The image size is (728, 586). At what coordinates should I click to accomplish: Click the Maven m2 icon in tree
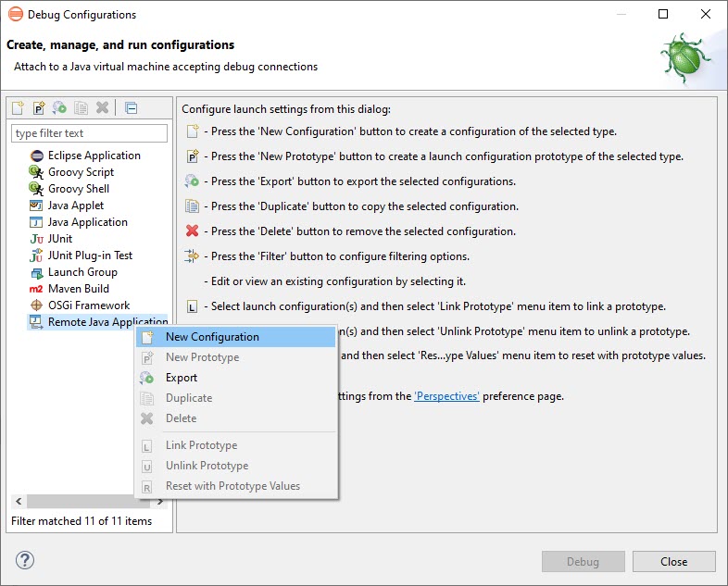pyautogui.click(x=36, y=289)
